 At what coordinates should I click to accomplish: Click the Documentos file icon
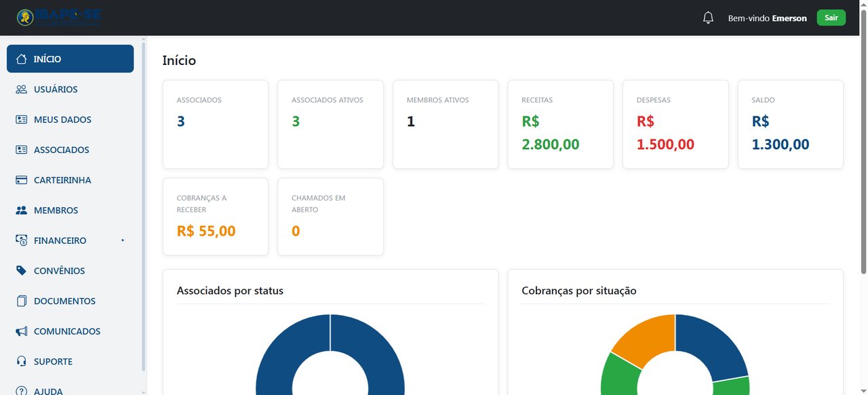pyautogui.click(x=22, y=302)
